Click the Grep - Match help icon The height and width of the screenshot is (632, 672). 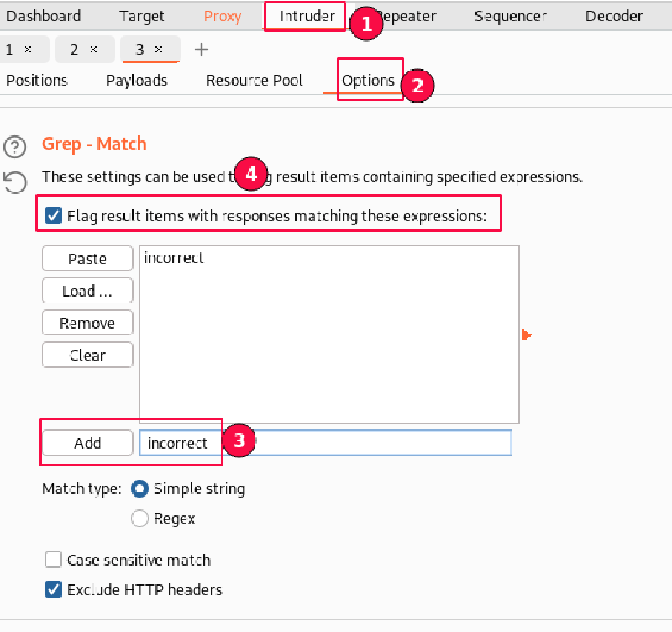[x=15, y=147]
